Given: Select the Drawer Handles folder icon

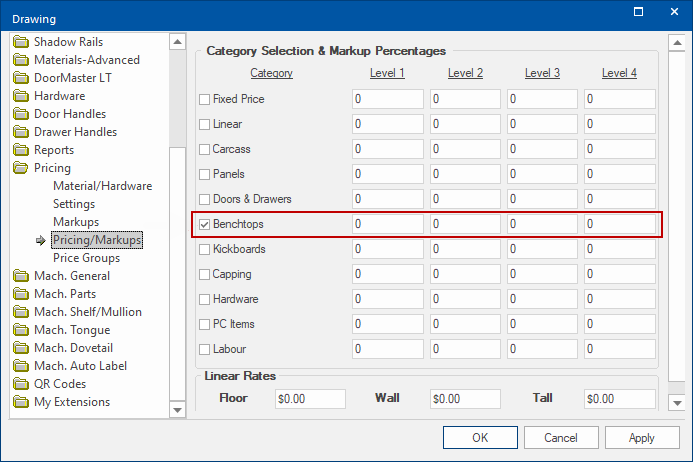Looking at the screenshot, I should coord(21,132).
